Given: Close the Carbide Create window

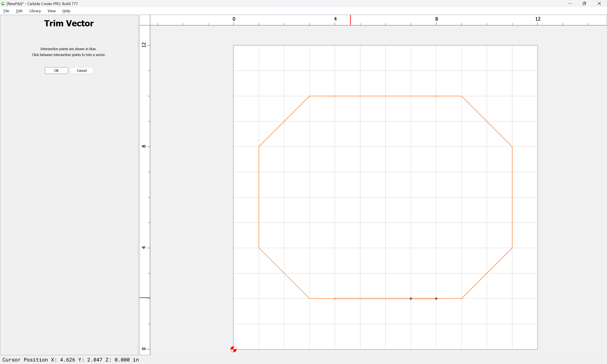Looking at the screenshot, I should (x=599, y=4).
